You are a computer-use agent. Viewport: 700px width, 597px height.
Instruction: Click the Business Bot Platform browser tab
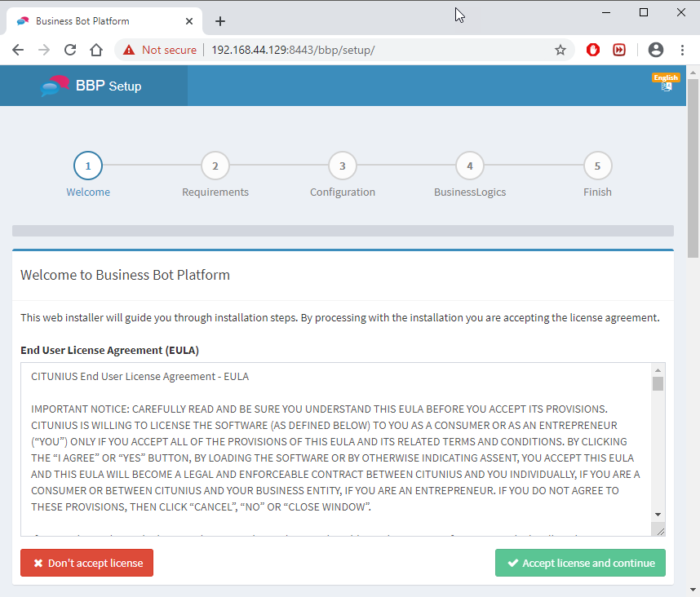104,21
